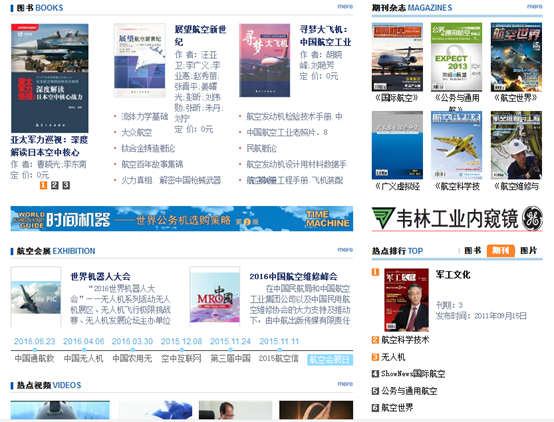The image size is (554, 422).
Task: Open the 世界机器人大会 exhibition title
Action: (101, 276)
